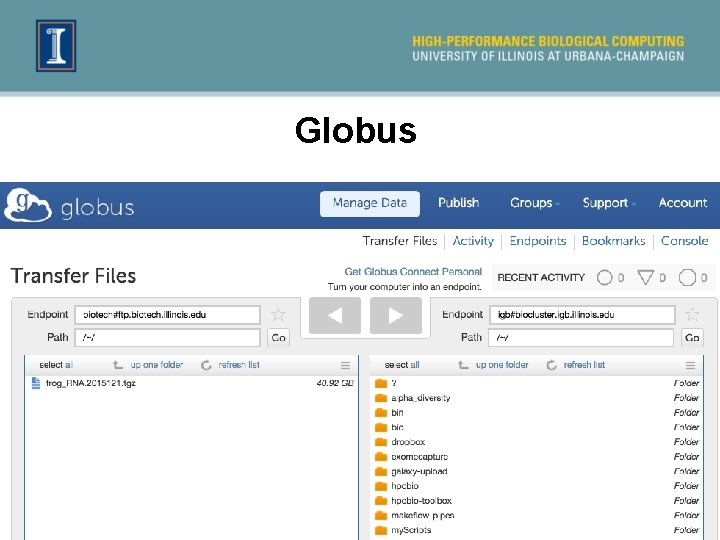Star the right igb#biocluster endpoint as bookmark

click(692, 315)
